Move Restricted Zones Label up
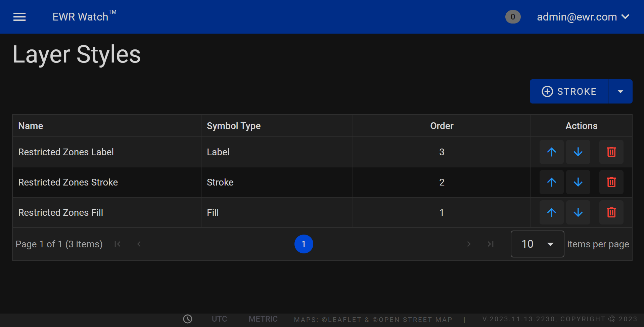The image size is (644, 327). coord(551,152)
